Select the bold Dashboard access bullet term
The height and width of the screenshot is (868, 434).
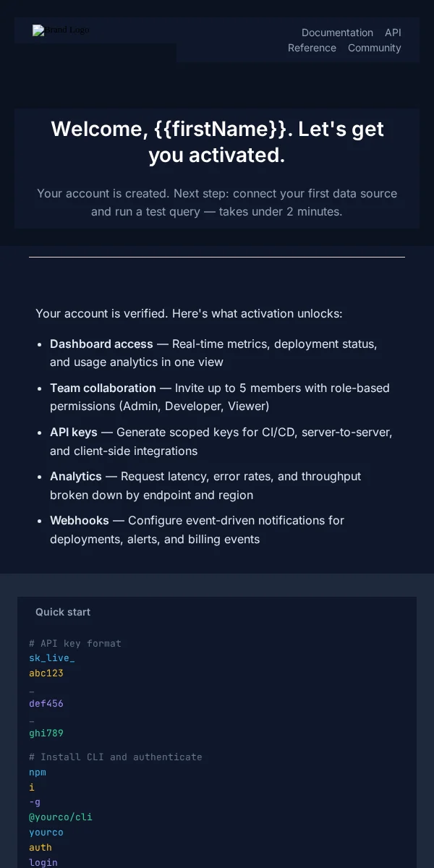coord(101,344)
